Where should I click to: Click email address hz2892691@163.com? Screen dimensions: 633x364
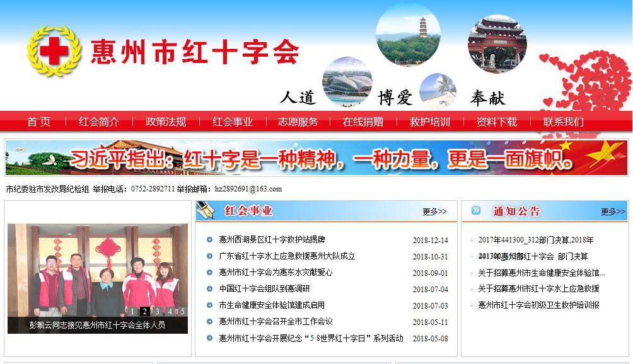[x=248, y=189]
